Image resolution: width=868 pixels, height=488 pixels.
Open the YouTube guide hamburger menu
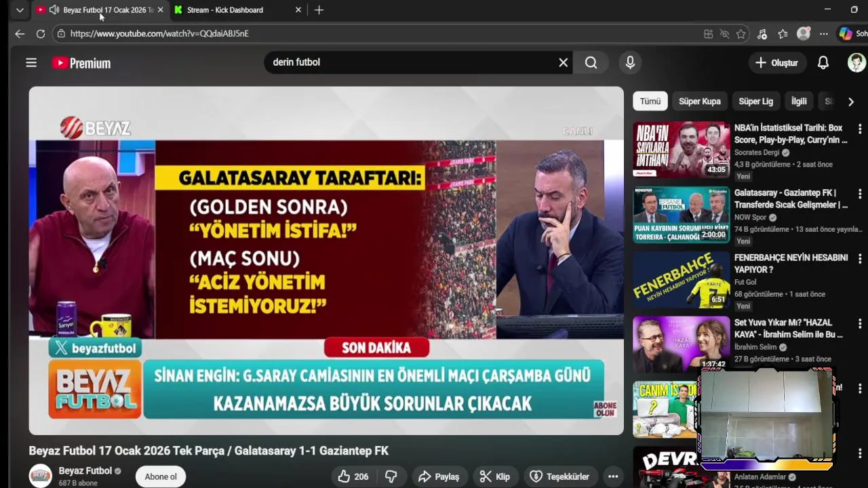(x=31, y=62)
